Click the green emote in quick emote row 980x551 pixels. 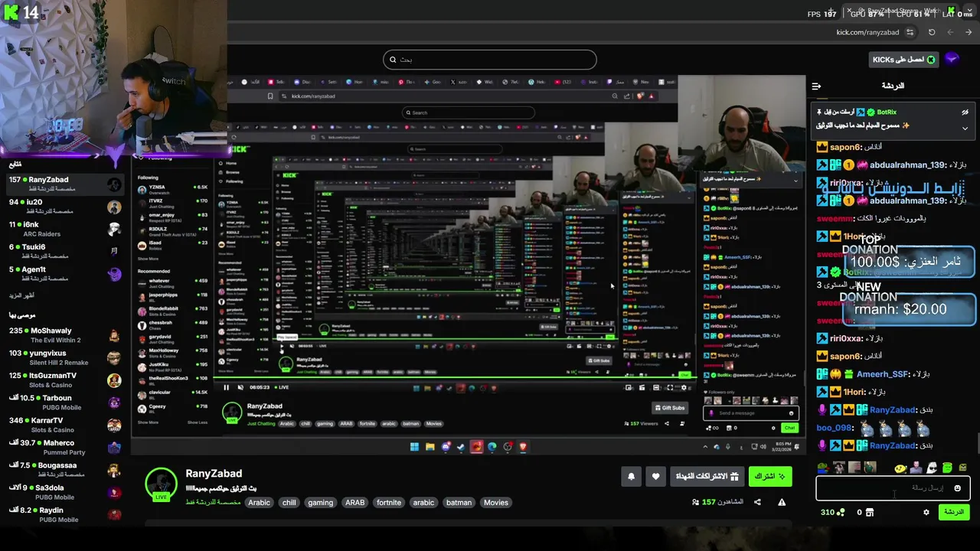[x=947, y=468]
